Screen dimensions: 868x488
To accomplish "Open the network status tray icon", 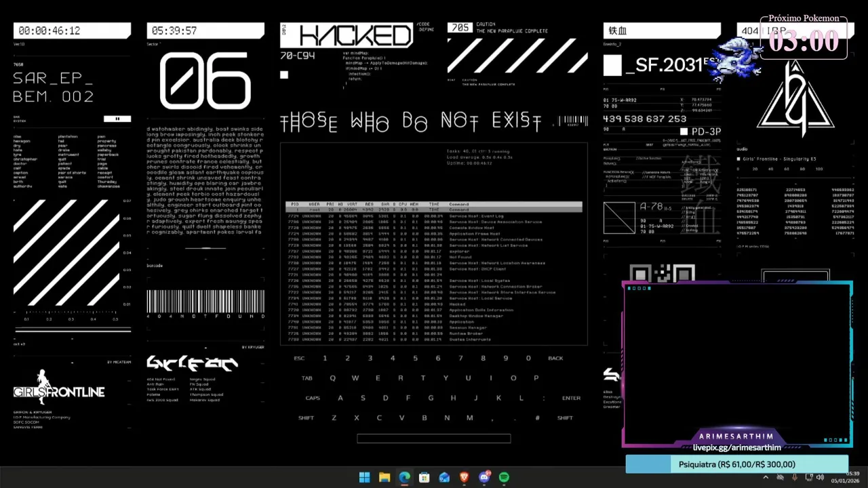I will pyautogui.click(x=808, y=477).
